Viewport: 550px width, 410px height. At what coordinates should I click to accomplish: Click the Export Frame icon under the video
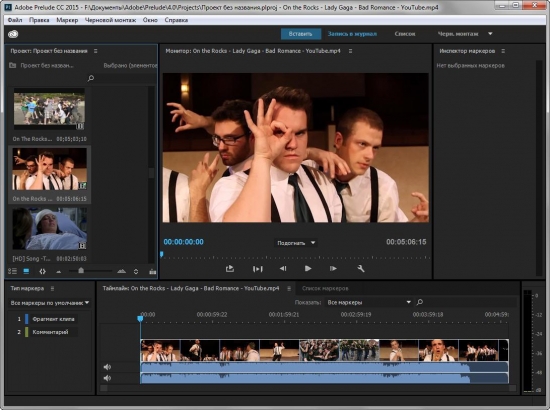pos(230,269)
